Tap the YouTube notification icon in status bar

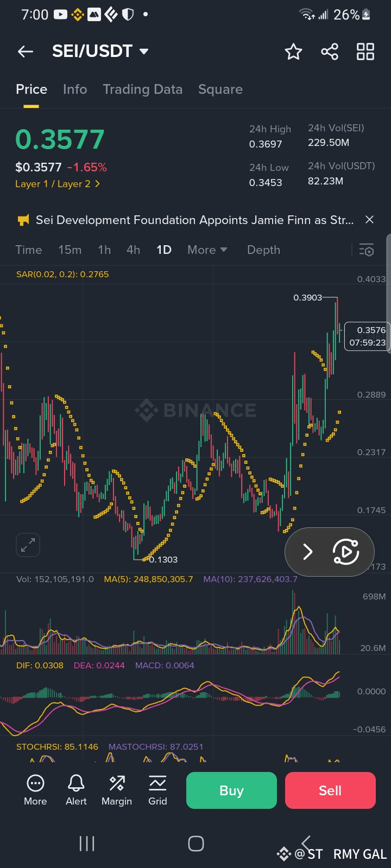point(60,15)
